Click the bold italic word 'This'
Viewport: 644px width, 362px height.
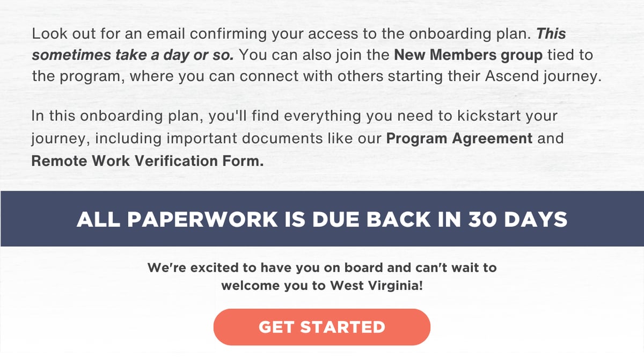[551, 34]
